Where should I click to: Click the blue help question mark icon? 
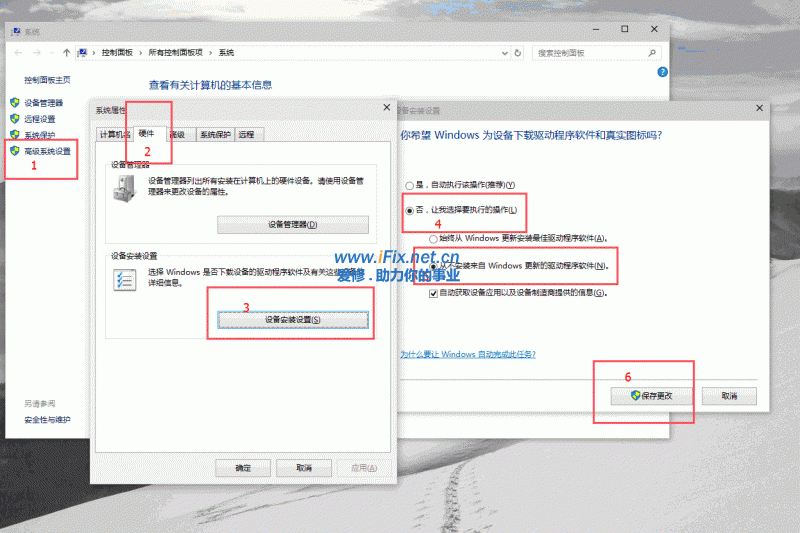point(662,73)
